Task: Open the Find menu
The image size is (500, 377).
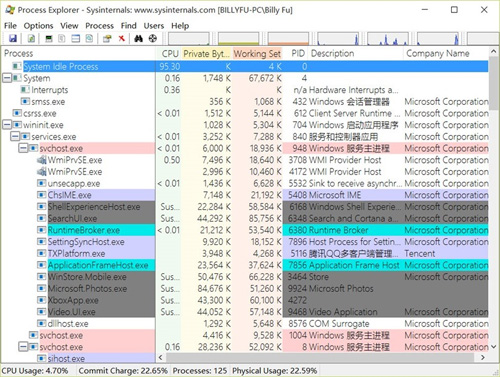Action: click(128, 26)
